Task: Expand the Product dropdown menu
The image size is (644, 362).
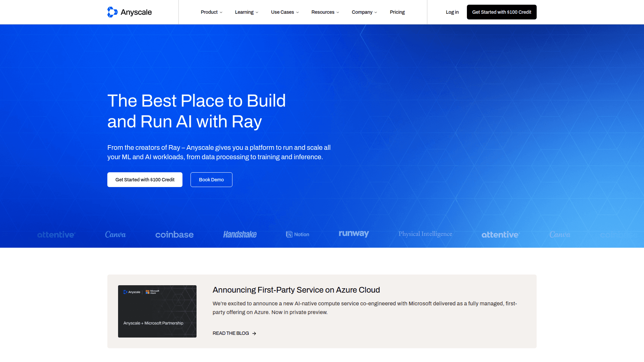Action: pyautogui.click(x=211, y=12)
